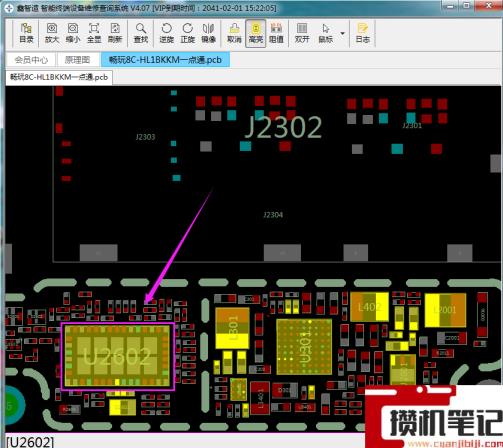Select the U2602 chip on the board
Viewport: 503px width, 448px height.
coord(118,356)
